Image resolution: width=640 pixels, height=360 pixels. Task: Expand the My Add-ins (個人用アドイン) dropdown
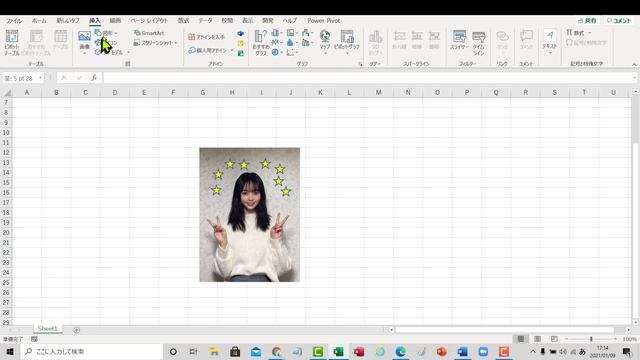tap(232, 50)
